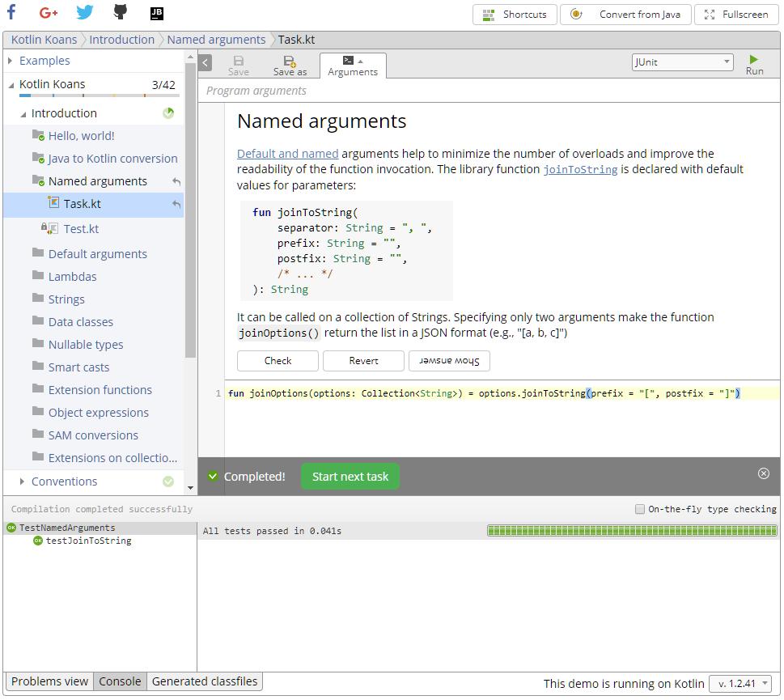Open the JUnit run configuration dropdown

(683, 62)
